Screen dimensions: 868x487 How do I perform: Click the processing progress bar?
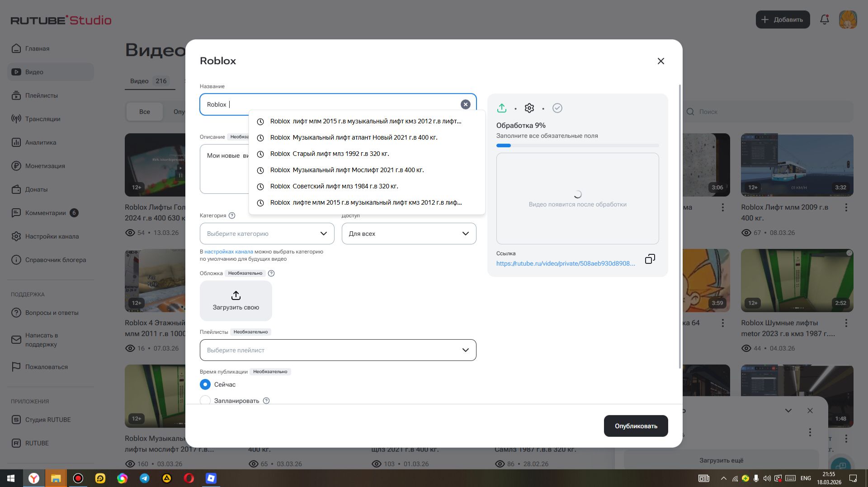point(578,145)
